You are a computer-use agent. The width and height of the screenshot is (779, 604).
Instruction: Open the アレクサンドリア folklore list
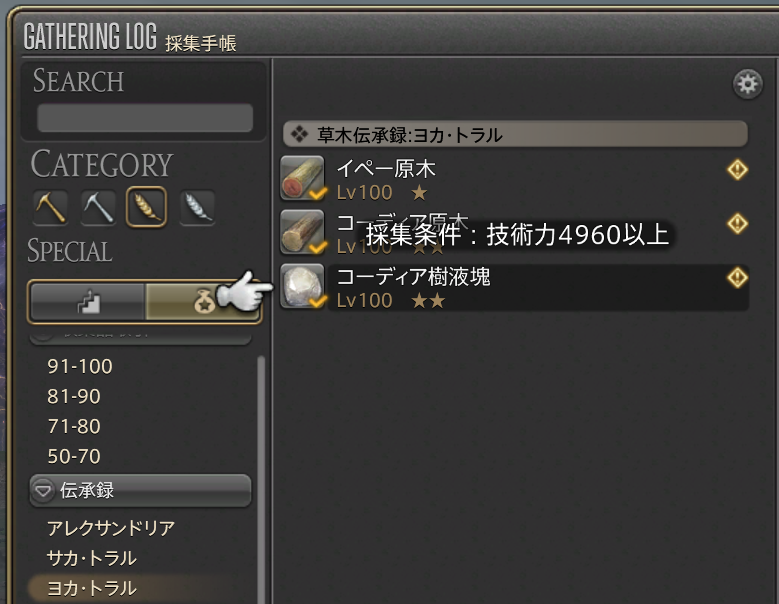point(111,528)
